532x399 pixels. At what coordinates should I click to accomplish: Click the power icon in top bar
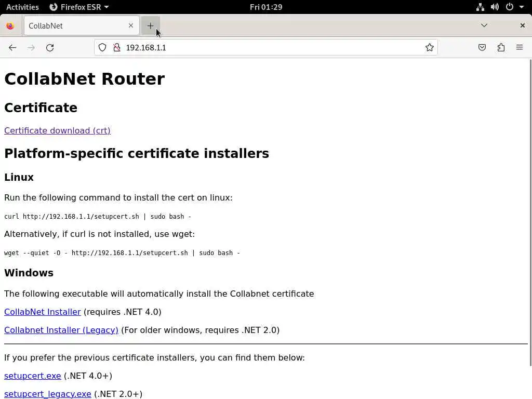(509, 7)
